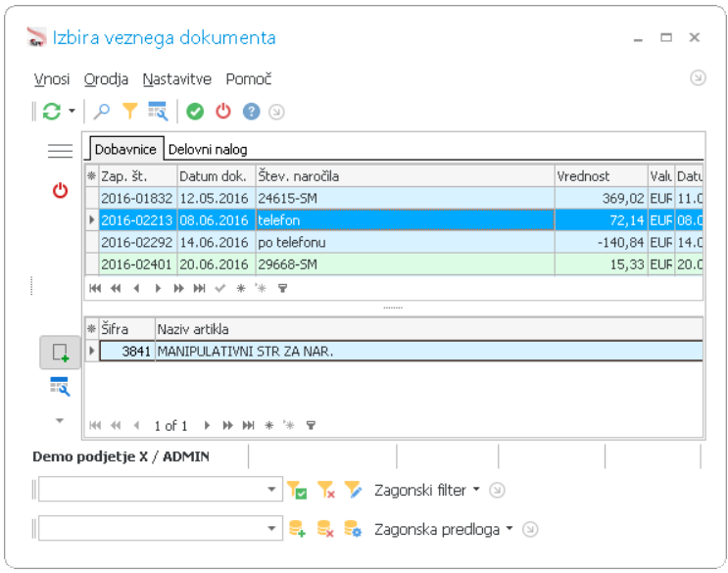Open the table search icon in toolbar
Viewport: 728px width, 573px height.
tap(158, 112)
